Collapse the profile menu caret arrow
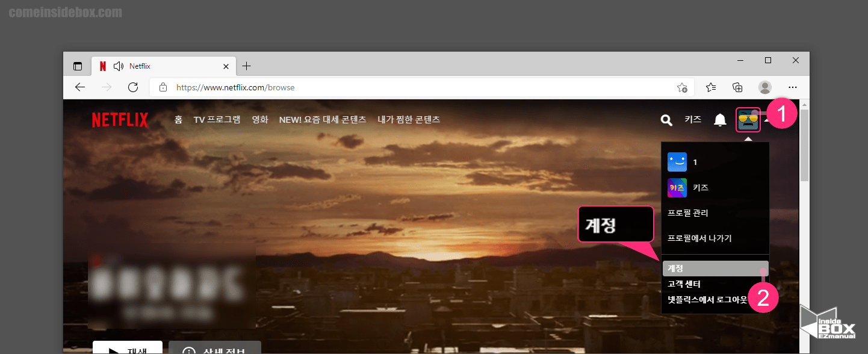This screenshot has width=868, height=354. point(767,120)
